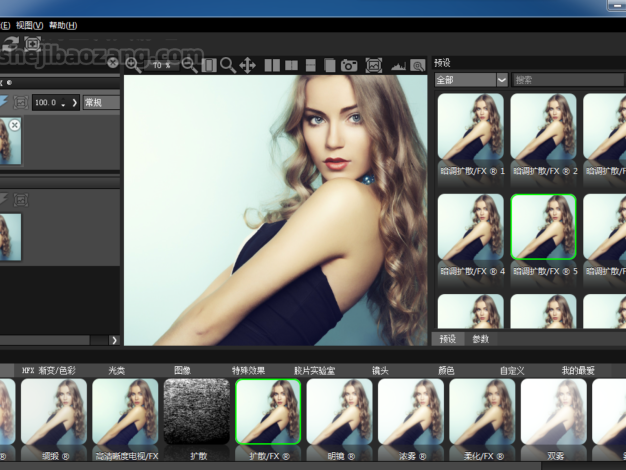Show the histogram panel icon
This screenshot has height=470, width=626.
point(398,65)
